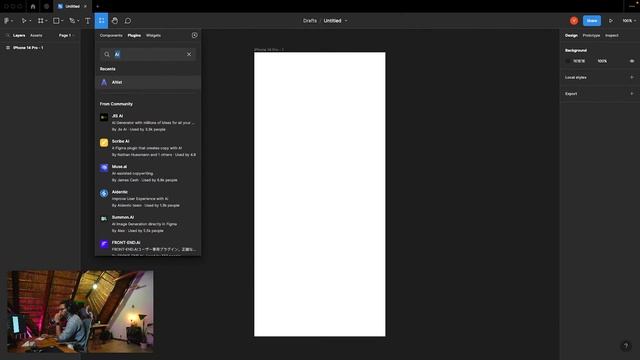This screenshot has height=360, width=640.
Task: Present prototype with play icon
Action: (x=611, y=20)
